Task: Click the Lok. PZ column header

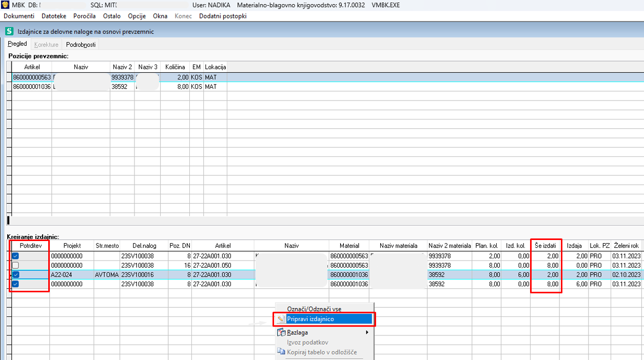Action: click(x=599, y=246)
